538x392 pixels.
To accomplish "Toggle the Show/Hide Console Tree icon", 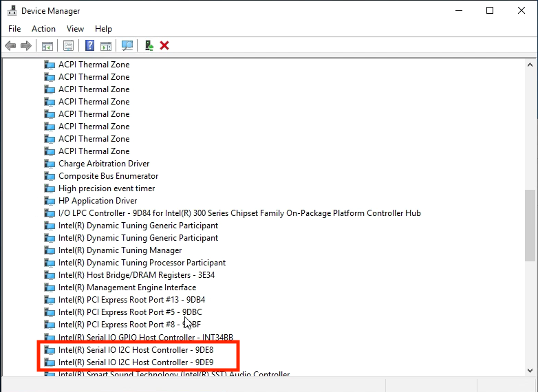I will pos(47,45).
